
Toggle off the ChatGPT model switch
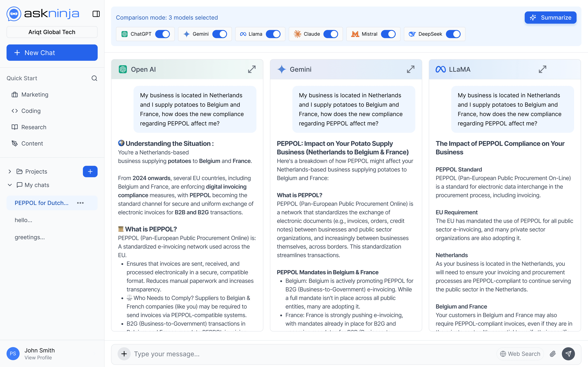pyautogui.click(x=163, y=34)
